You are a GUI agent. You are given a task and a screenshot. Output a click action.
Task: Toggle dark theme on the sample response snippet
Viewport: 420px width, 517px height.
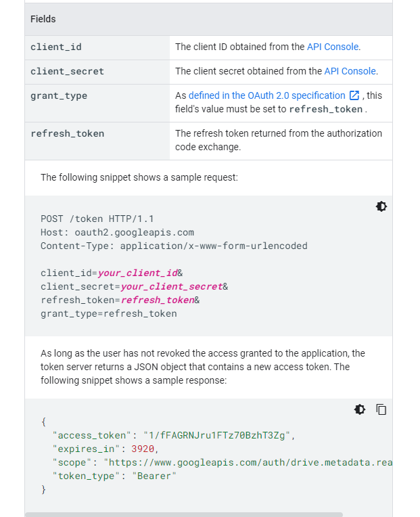[x=360, y=409]
